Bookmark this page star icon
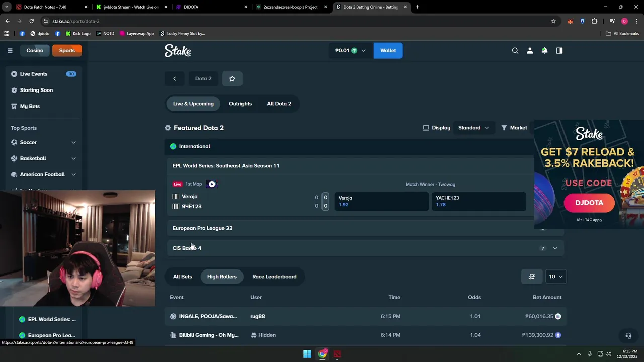 553,21
